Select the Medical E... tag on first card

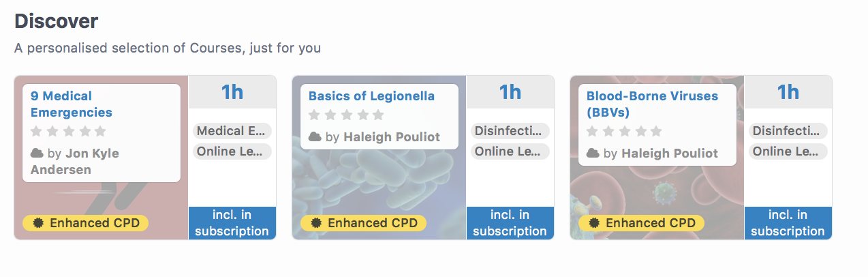pos(232,131)
